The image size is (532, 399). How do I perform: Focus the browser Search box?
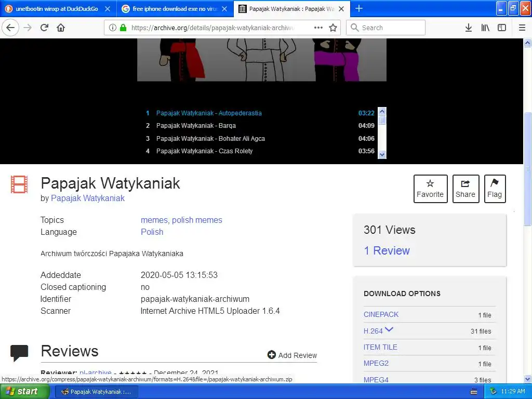click(x=386, y=28)
